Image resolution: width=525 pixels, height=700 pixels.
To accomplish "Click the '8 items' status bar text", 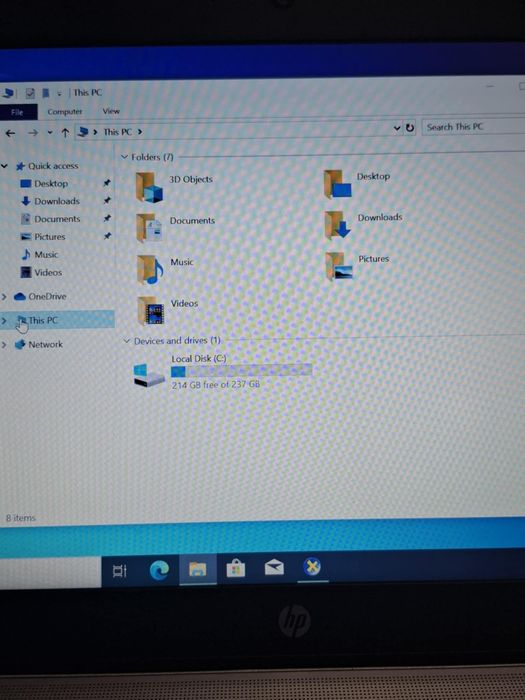I will tap(21, 518).
